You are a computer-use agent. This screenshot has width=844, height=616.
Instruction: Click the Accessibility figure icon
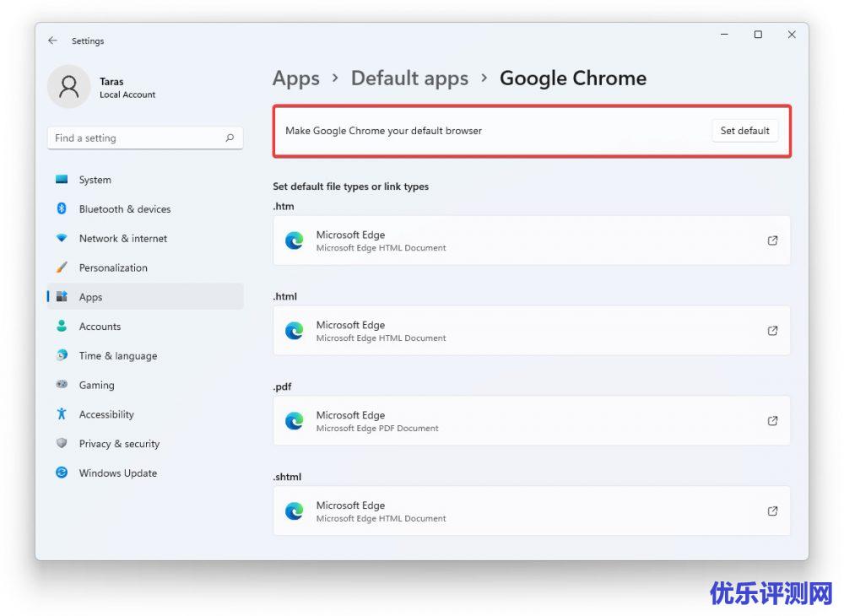coord(62,413)
